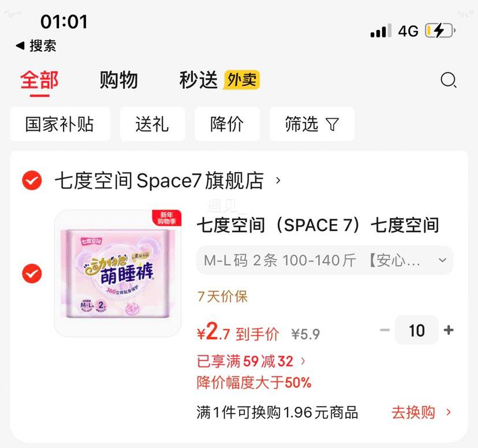Click the minus quantity button
The image size is (478, 448).
click(384, 330)
